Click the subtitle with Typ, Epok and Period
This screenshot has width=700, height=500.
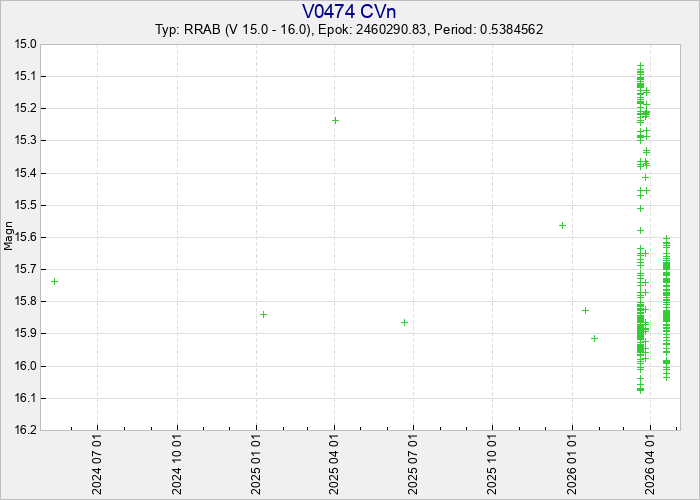point(349,30)
